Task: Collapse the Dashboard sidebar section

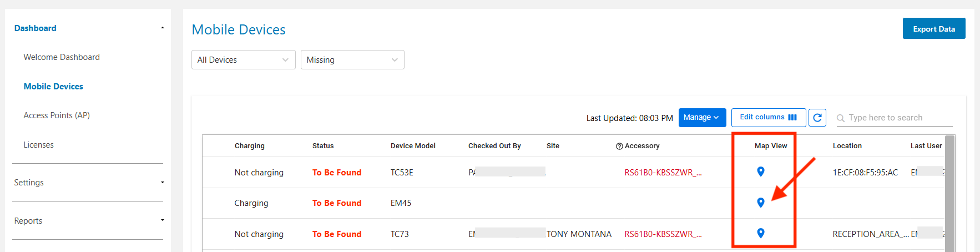Action: pos(162,28)
